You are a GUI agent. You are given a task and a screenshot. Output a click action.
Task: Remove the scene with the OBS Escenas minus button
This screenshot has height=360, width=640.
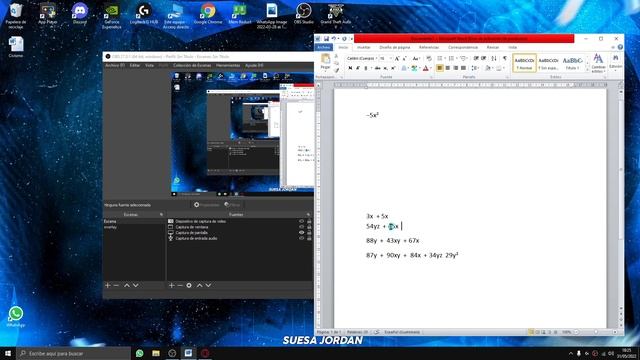116,285
